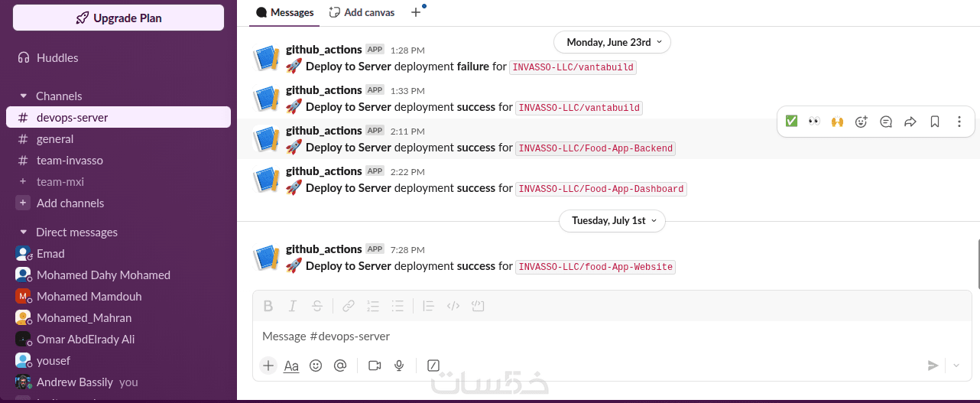Screen dimensions: 980x403
Task: Open the Add canvas tab
Action: [362, 12]
